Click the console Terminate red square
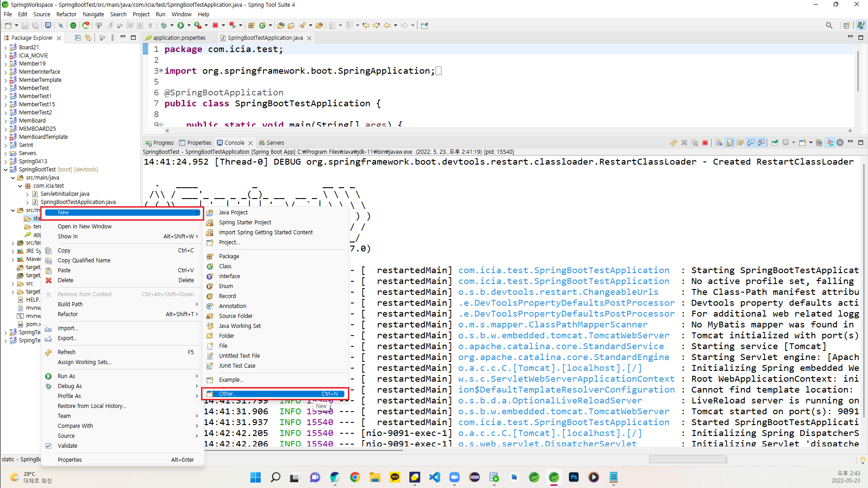Image resolution: width=868 pixels, height=488 pixels. point(705,143)
